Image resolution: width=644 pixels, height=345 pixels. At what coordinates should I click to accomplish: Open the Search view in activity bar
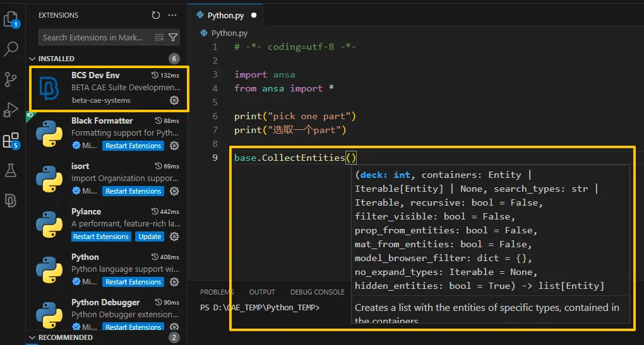11,49
